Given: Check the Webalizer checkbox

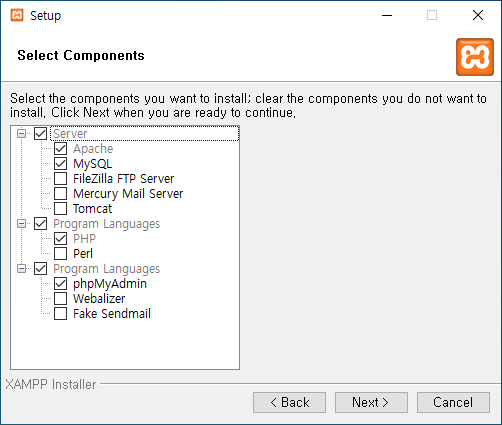Looking at the screenshot, I should click(60, 298).
